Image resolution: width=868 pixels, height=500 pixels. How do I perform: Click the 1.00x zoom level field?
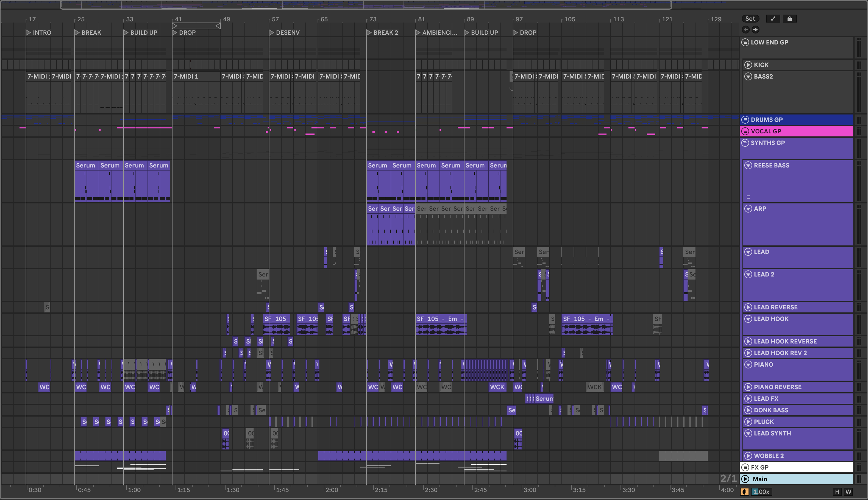pos(761,492)
